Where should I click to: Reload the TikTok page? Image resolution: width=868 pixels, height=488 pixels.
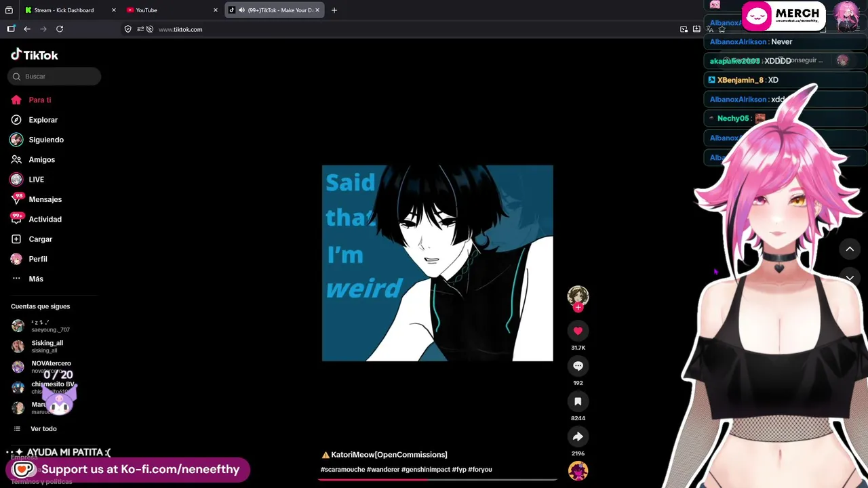click(x=60, y=29)
